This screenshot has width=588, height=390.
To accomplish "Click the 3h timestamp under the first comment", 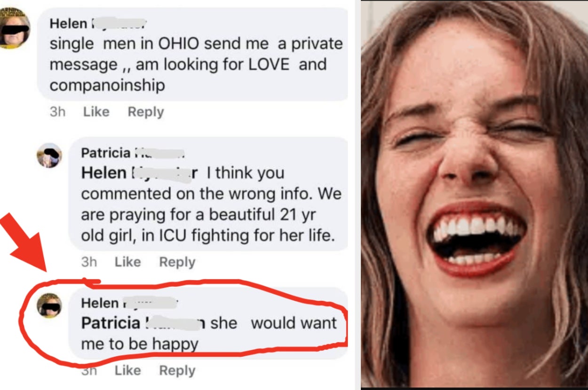I will [57, 112].
